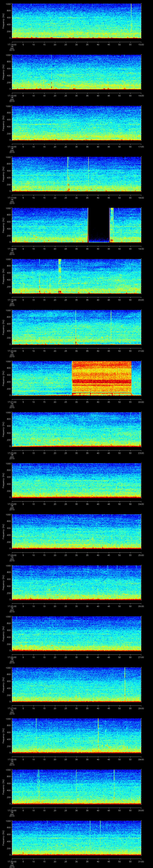The width and height of the screenshot is (153, 868).
Task: Open the spectrogram panel starting at 17:14:00
Action: pyautogui.click(x=77, y=21)
